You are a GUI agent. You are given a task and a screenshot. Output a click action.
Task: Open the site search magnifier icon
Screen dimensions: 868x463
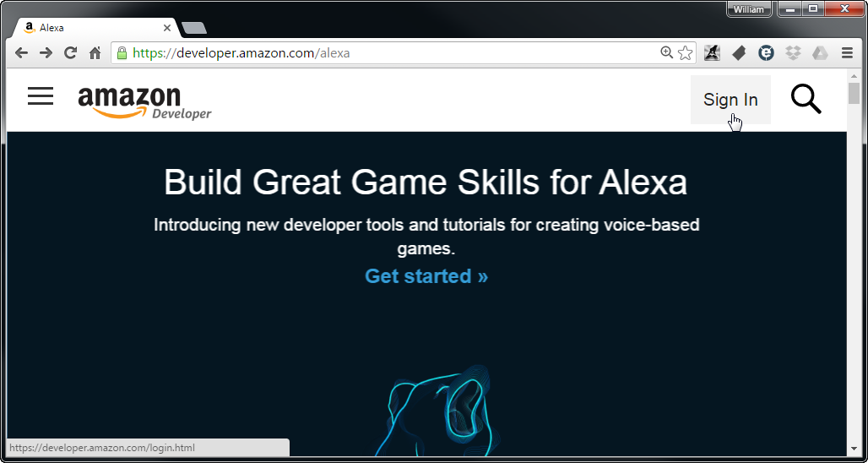pos(806,99)
